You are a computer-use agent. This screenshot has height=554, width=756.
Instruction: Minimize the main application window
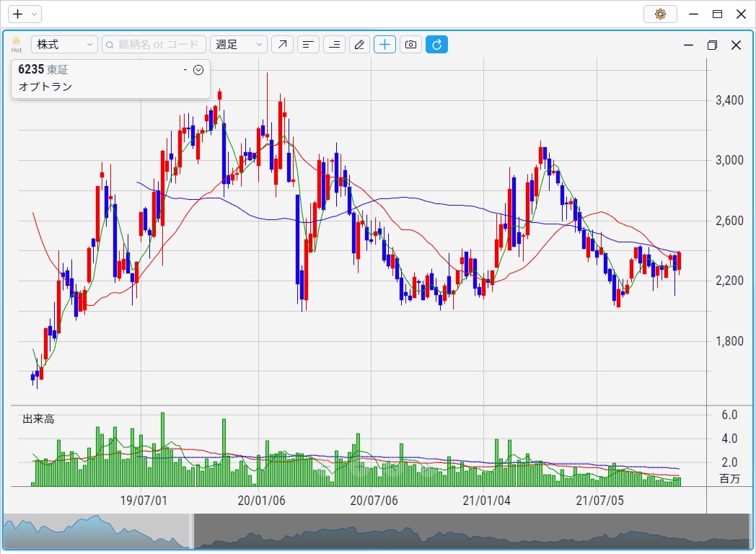click(x=694, y=14)
